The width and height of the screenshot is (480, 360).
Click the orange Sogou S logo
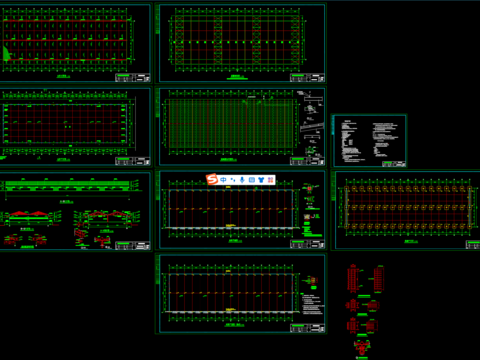212,179
